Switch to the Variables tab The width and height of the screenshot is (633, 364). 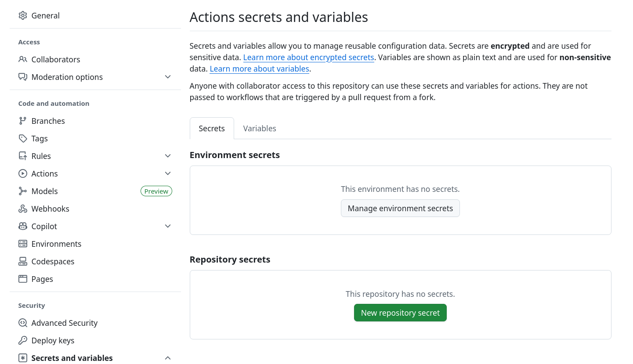click(x=260, y=128)
